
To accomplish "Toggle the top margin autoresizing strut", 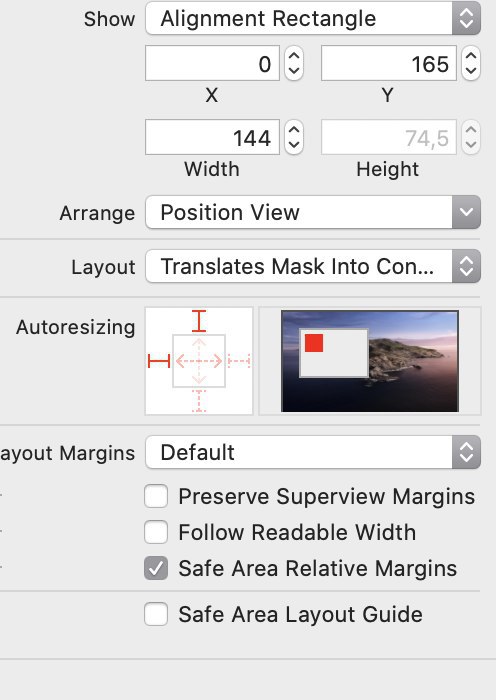I will pyautogui.click(x=199, y=321).
